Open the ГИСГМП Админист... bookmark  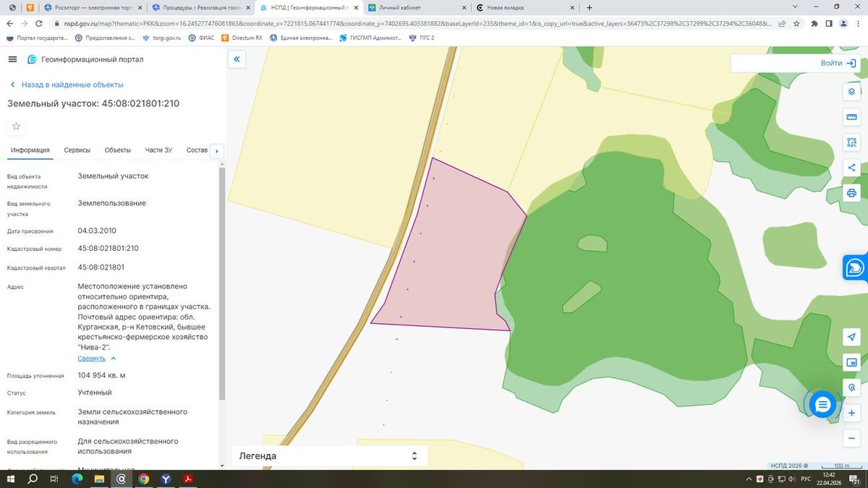[x=372, y=38]
